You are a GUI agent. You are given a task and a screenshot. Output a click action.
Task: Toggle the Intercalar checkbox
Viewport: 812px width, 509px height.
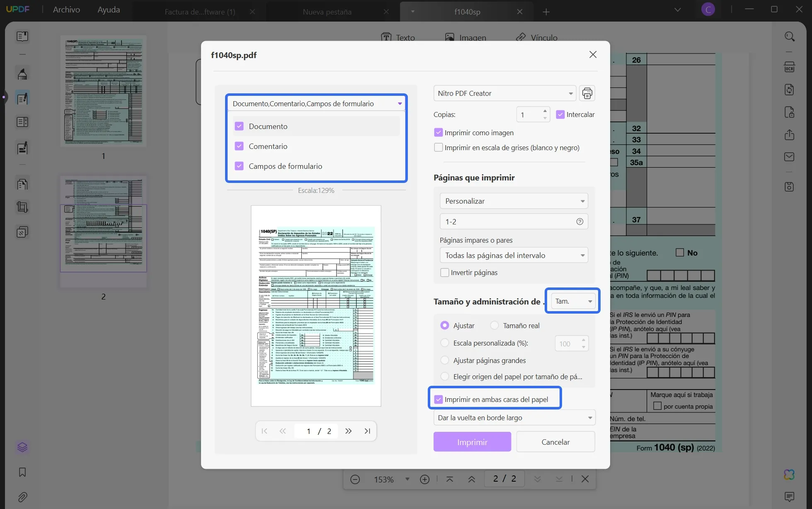(x=560, y=114)
